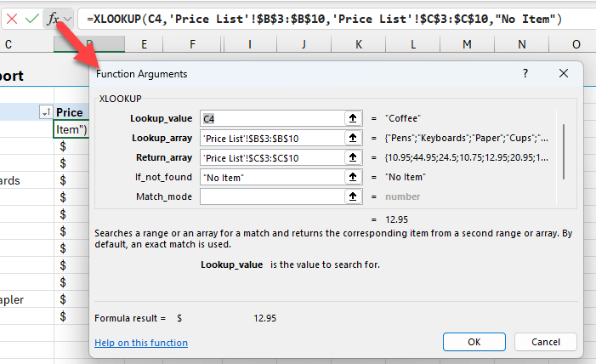This screenshot has height=364, width=596.
Task: Open the Price column sort filter button
Action: coord(46,112)
